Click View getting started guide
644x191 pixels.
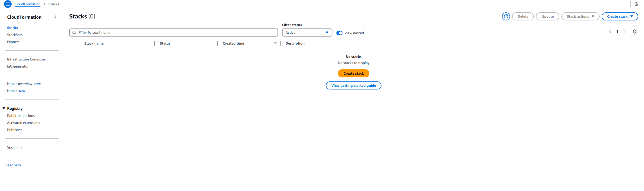pos(353,86)
